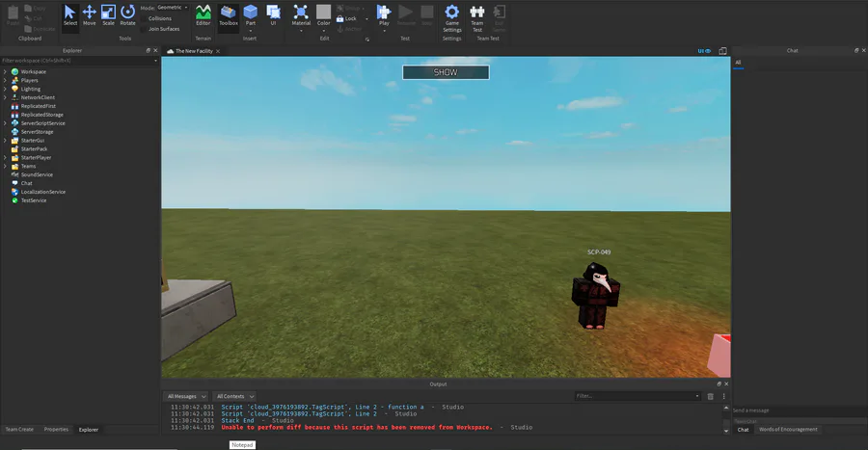Viewport: 868px width, 450px height.
Task: Select ReplicatedFirst in Explorer
Action: click(39, 106)
